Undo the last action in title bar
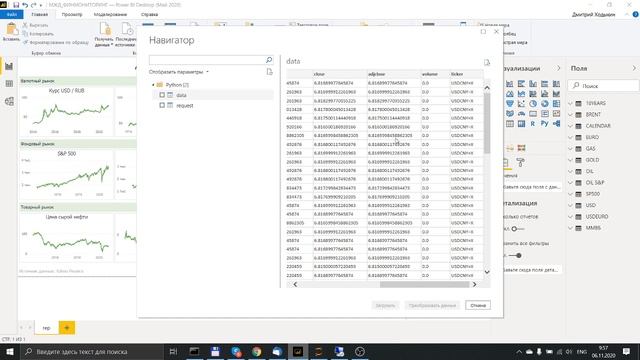 25,5
